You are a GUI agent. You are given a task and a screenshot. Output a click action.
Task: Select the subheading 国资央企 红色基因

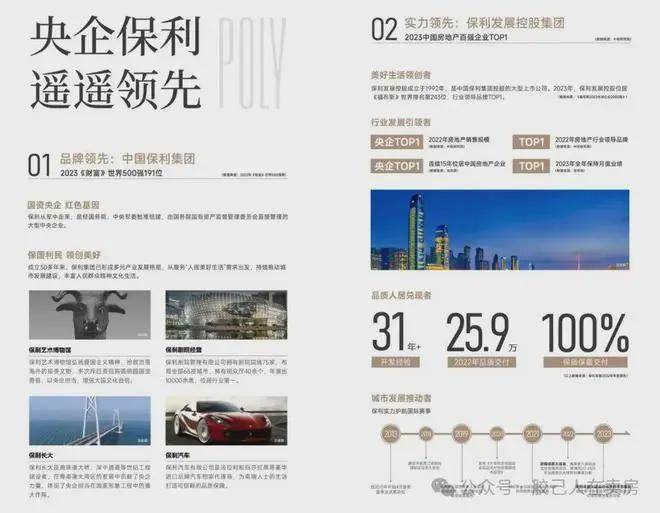tap(64, 205)
